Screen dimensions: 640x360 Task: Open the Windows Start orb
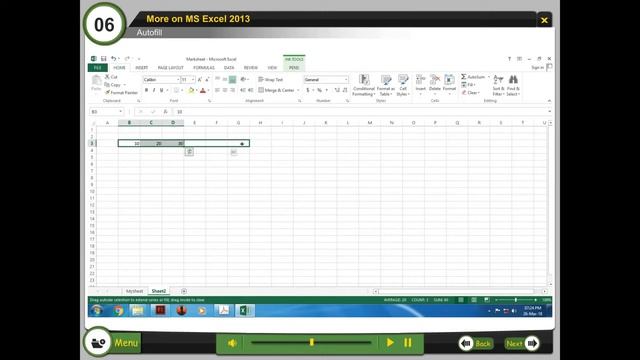pyautogui.click(x=97, y=311)
